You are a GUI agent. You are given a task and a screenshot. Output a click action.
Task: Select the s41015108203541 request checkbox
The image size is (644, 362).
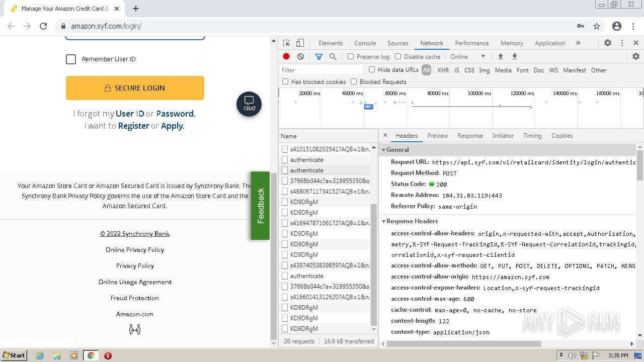[x=285, y=149]
